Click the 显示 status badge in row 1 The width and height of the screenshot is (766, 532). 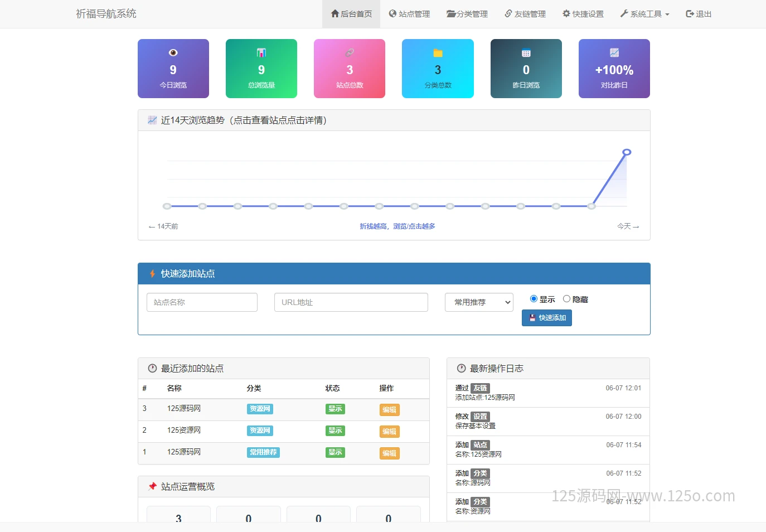click(x=335, y=452)
